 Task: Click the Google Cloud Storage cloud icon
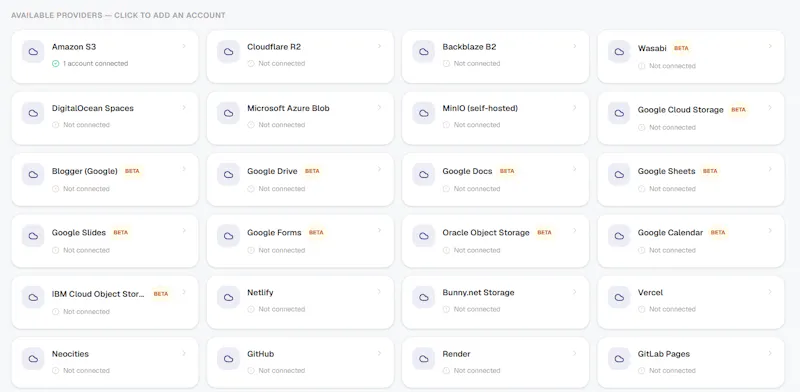619,113
